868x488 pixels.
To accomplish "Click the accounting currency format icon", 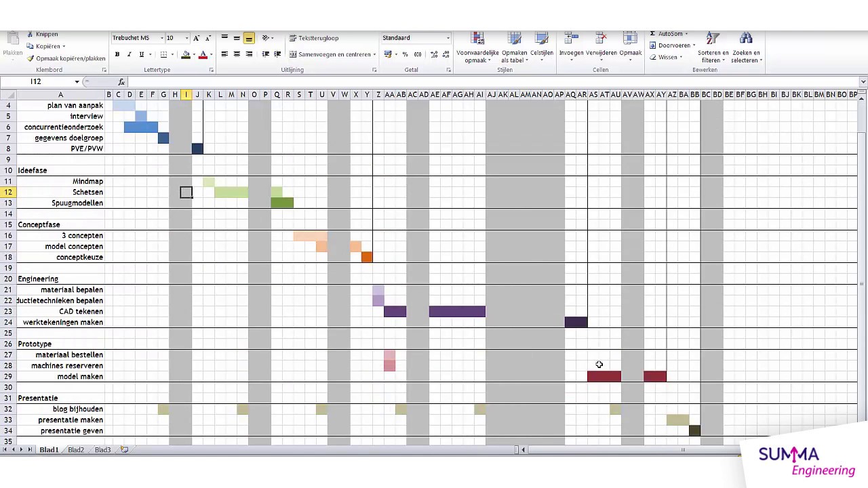I will click(388, 54).
